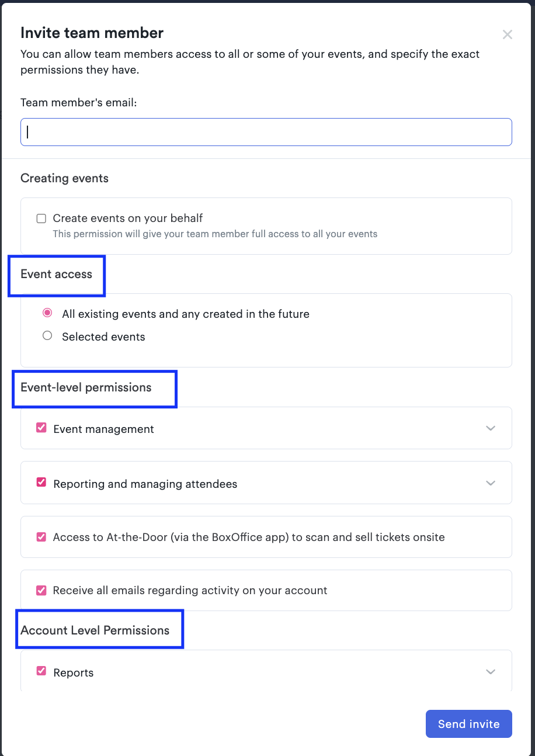Click the team member's email input field
Image resolution: width=535 pixels, height=756 pixels.
(x=266, y=132)
